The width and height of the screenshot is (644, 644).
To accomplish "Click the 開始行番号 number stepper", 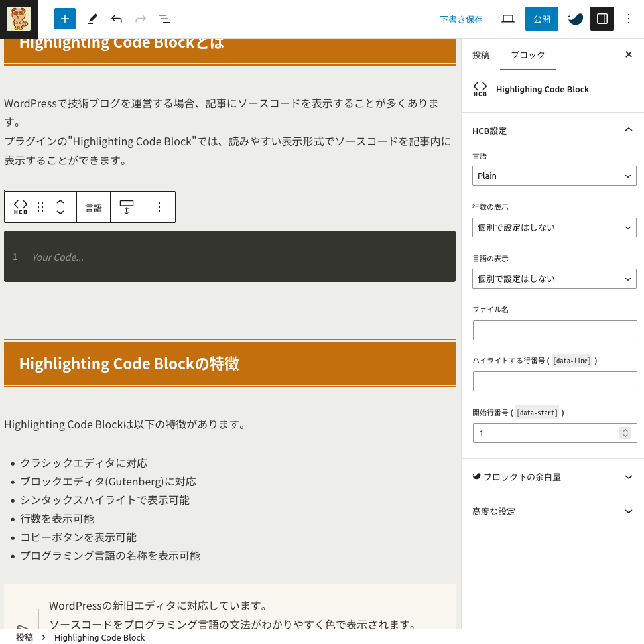I will [x=625, y=433].
